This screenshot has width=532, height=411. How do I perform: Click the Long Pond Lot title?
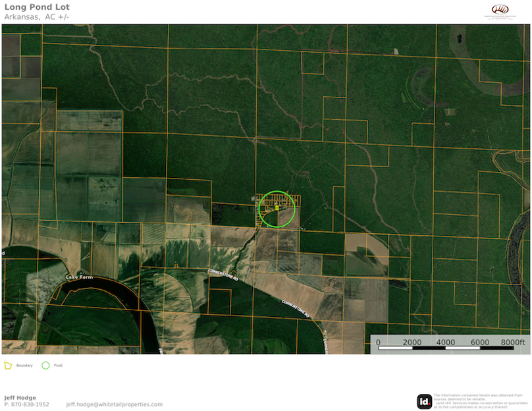(x=30, y=7)
